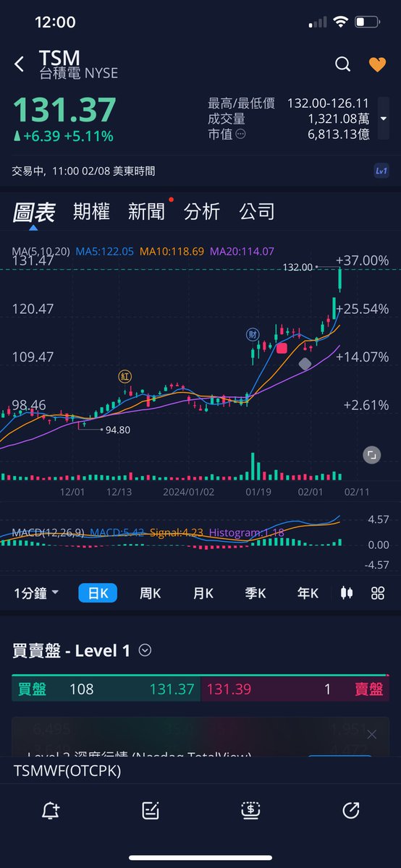The image size is (401, 868).
Task: Tap the 12:00 clock in status bar
Action: [x=55, y=22]
